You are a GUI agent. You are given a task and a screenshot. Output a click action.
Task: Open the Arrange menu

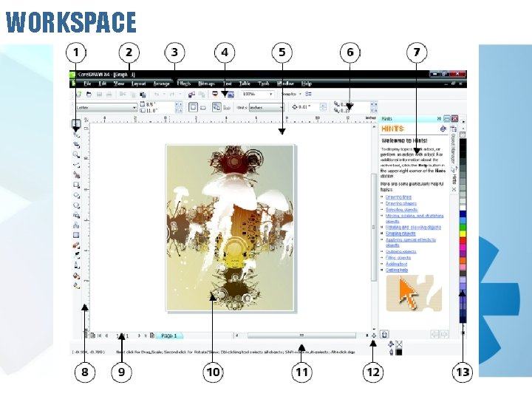162,83
